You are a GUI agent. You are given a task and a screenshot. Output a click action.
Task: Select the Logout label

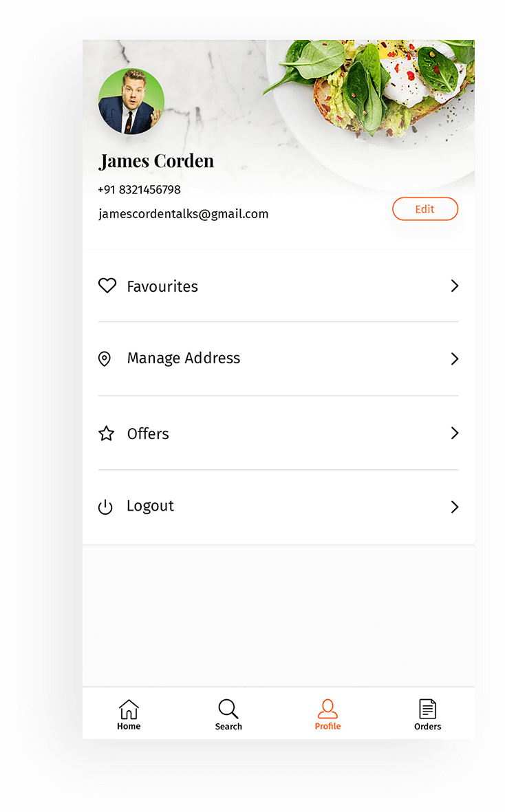tap(150, 506)
